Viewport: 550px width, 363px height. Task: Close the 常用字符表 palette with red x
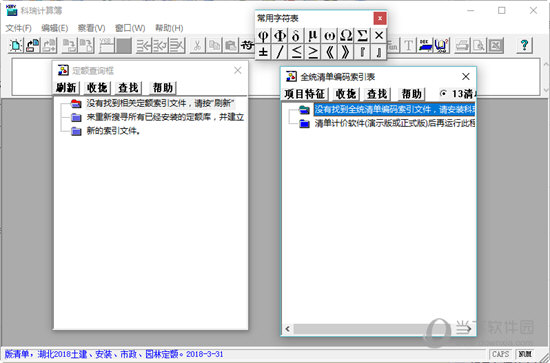tap(380, 18)
